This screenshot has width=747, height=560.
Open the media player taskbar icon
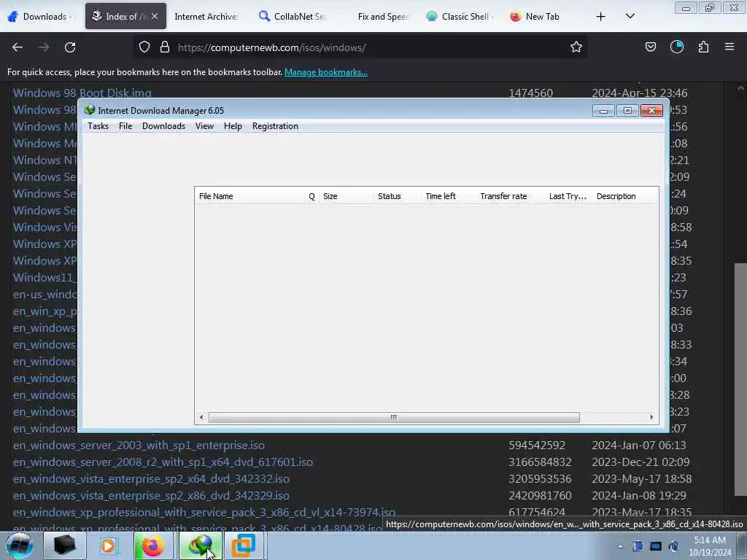pos(108,545)
